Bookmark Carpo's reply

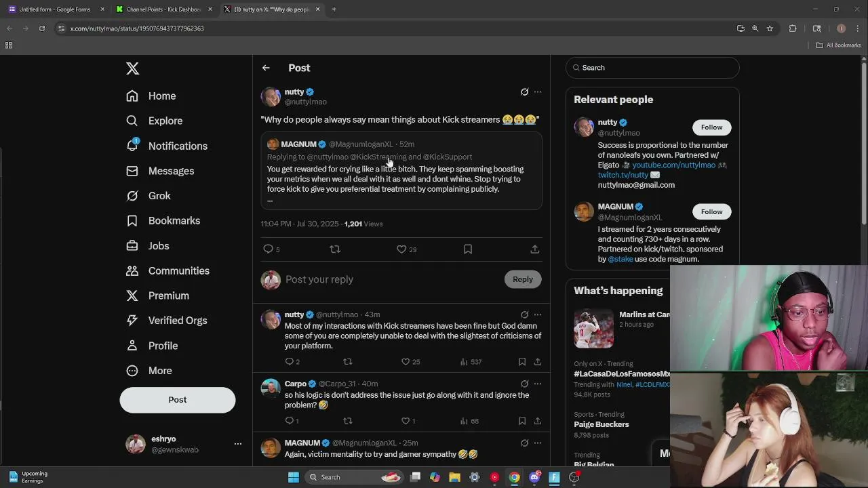(522, 421)
